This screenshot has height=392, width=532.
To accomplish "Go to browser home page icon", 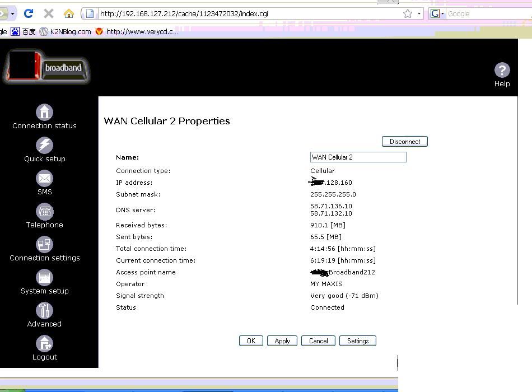I will [69, 13].
